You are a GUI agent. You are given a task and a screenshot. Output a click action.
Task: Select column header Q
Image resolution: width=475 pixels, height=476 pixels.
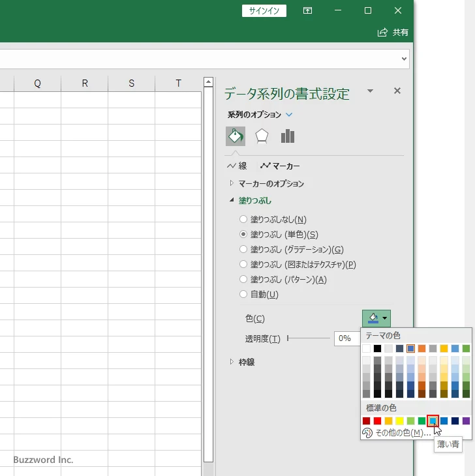(37, 83)
